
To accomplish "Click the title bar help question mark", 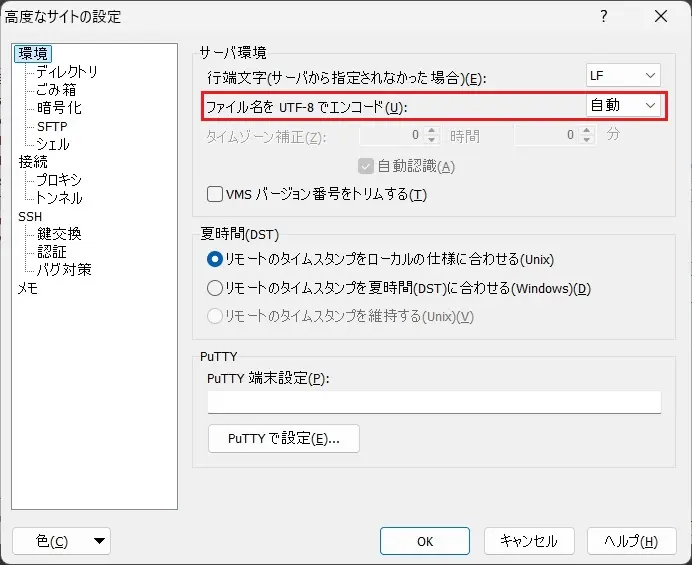I will click(603, 17).
